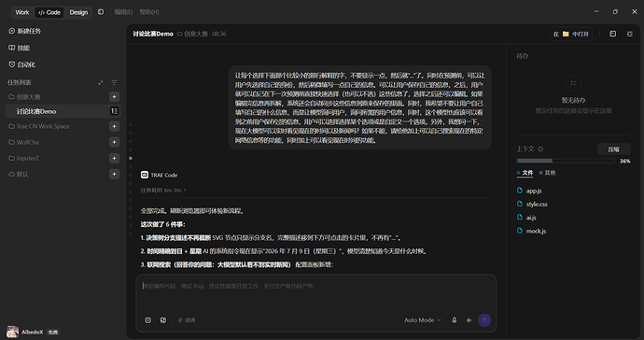The width and height of the screenshot is (644, 340).
Task: Click the 讨论比赛Demo conversation title
Action: pyautogui.click(x=153, y=34)
